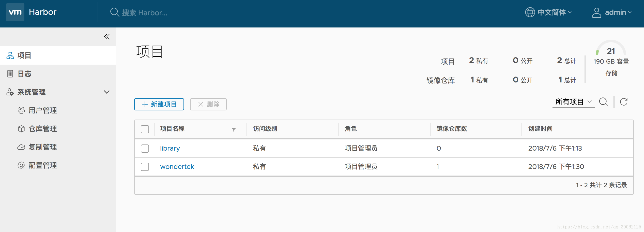Click the 删除 button
This screenshot has width=644, height=232.
208,104
